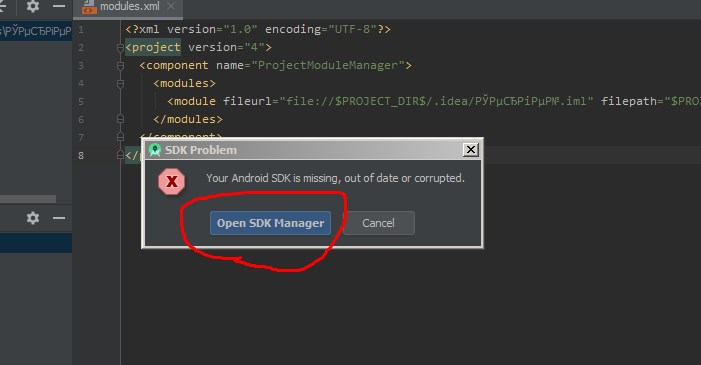The image size is (701, 365).
Task: Collapse the component tag fold on line 3
Action: click(x=120, y=66)
